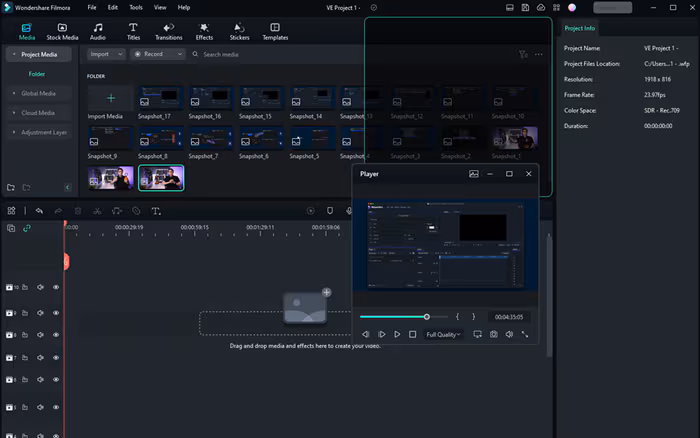The image size is (700, 438).
Task: Select the Text tool in timeline toolbar
Action: click(156, 211)
